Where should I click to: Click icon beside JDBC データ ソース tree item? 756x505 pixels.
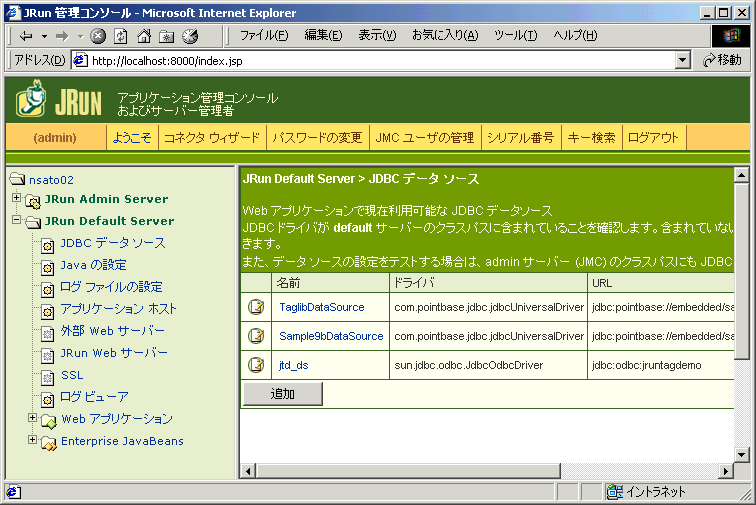47,246
